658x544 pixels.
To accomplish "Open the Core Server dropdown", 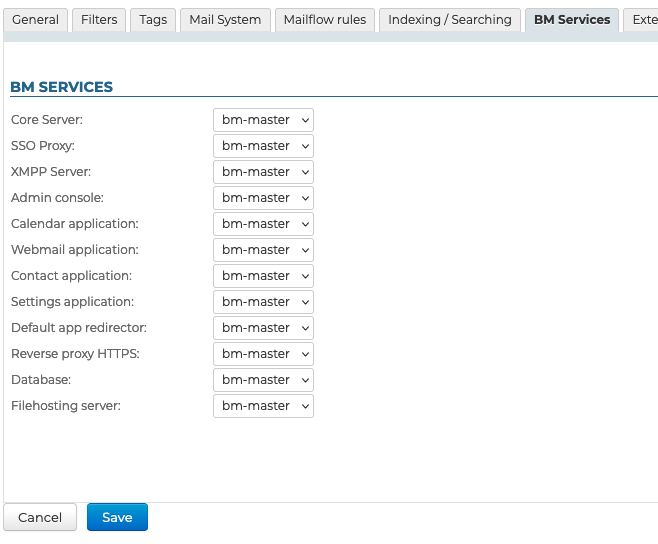I will [263, 120].
